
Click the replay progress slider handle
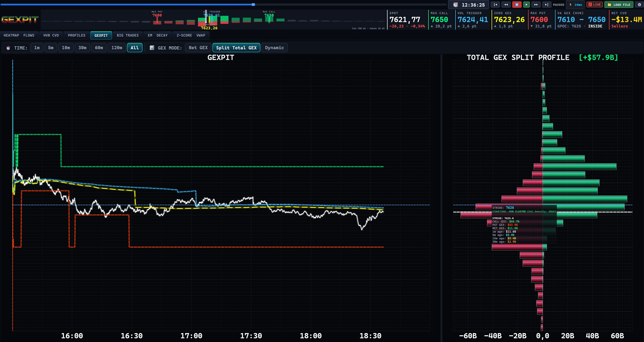(x=253, y=5)
